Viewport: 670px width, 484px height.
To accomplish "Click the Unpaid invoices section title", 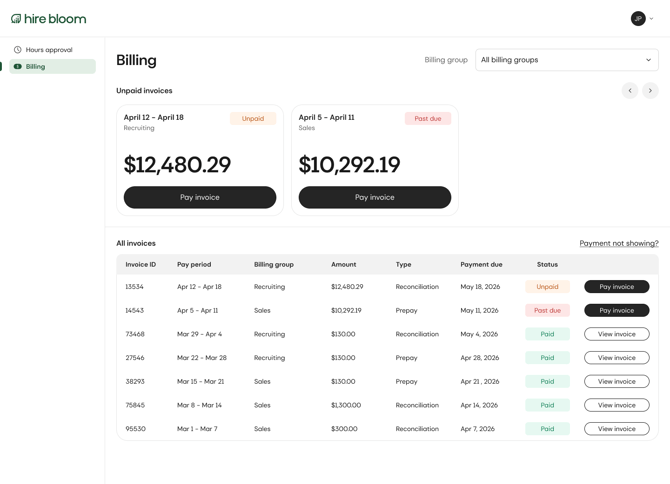I will (144, 91).
